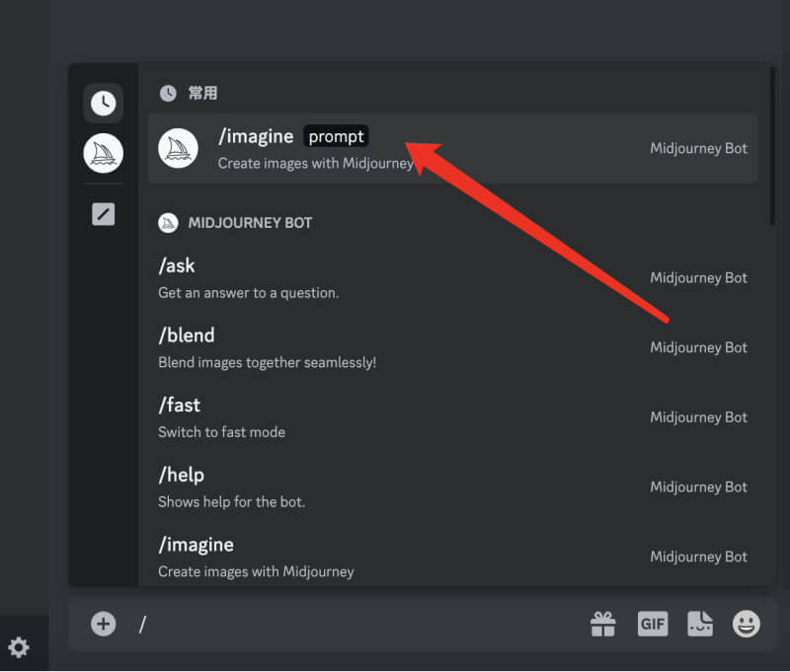This screenshot has width=790, height=672.
Task: Choose the /ask command
Action: coord(453,278)
